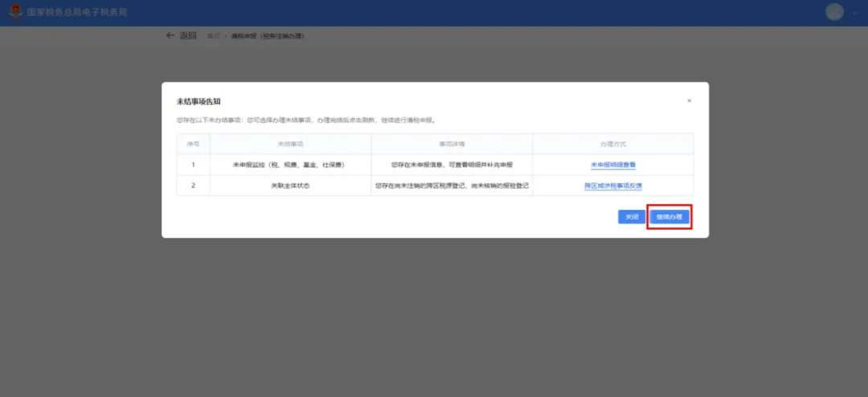Open the 未申报明细查看 link
Image resolution: width=868 pixels, height=397 pixels.
tap(612, 165)
